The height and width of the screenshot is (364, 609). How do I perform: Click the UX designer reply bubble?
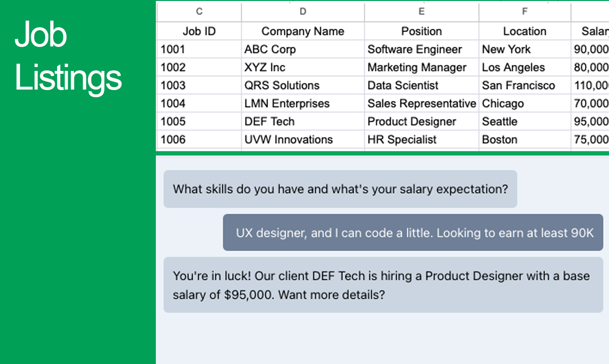413,233
